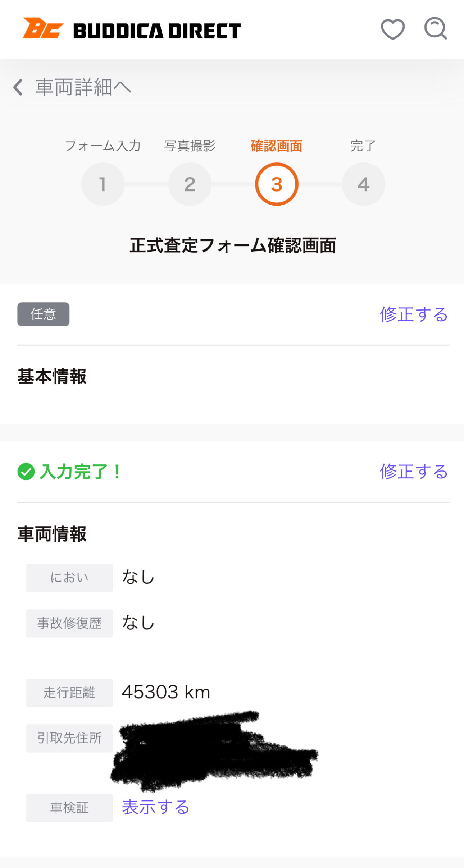Return via 車両詳細へ link
Viewport: 464px width, 868px height.
point(83,87)
